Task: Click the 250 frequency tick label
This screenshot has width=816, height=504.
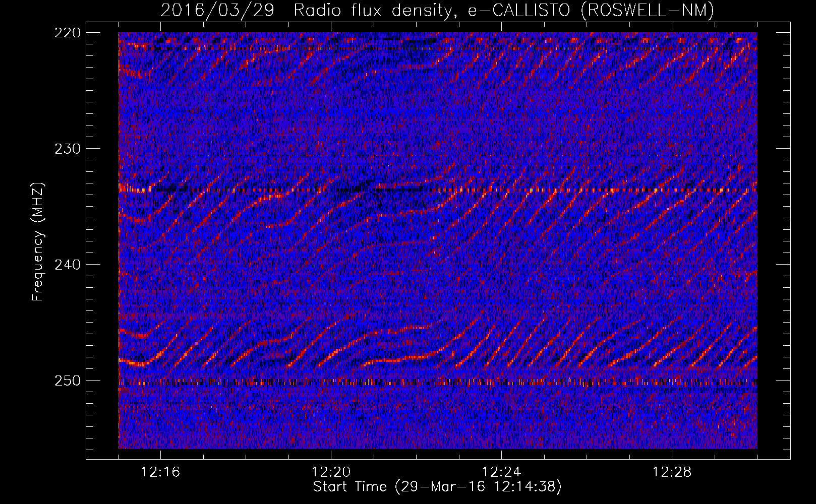Action: click(x=67, y=381)
